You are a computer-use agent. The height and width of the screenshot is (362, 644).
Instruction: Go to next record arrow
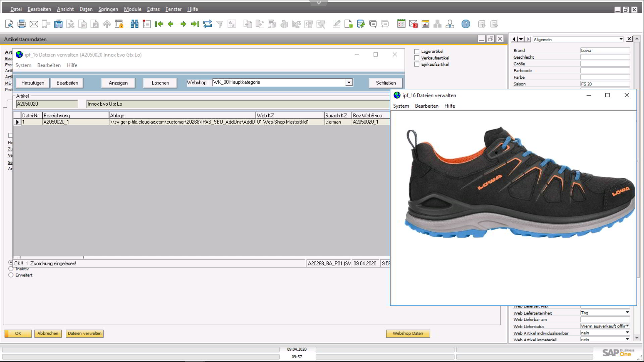183,24
